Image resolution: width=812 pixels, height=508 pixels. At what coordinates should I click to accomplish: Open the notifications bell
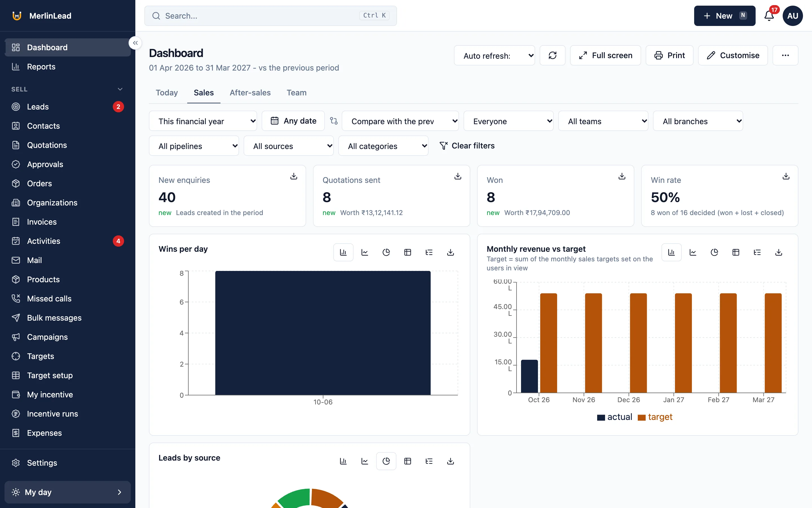[x=769, y=16]
